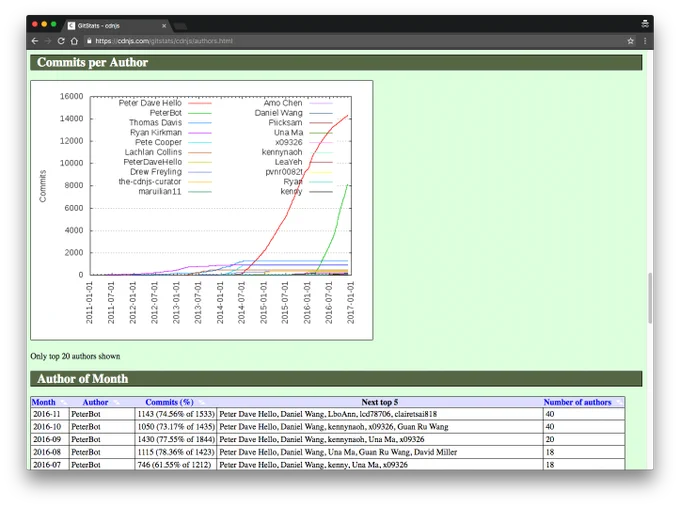Viewport: 680px width, 507px height.
Task: Click the 2016-08 month cell
Action: coord(50,452)
